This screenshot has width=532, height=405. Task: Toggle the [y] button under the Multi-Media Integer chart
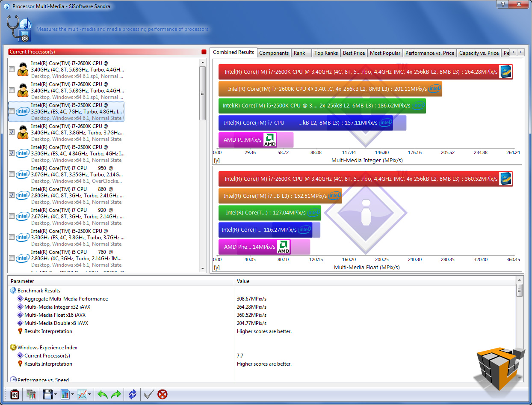(x=216, y=161)
